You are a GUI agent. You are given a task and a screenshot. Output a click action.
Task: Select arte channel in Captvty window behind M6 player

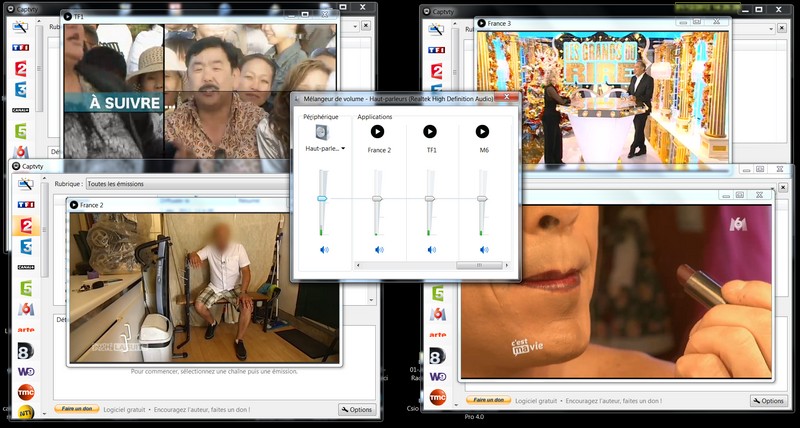(x=437, y=335)
